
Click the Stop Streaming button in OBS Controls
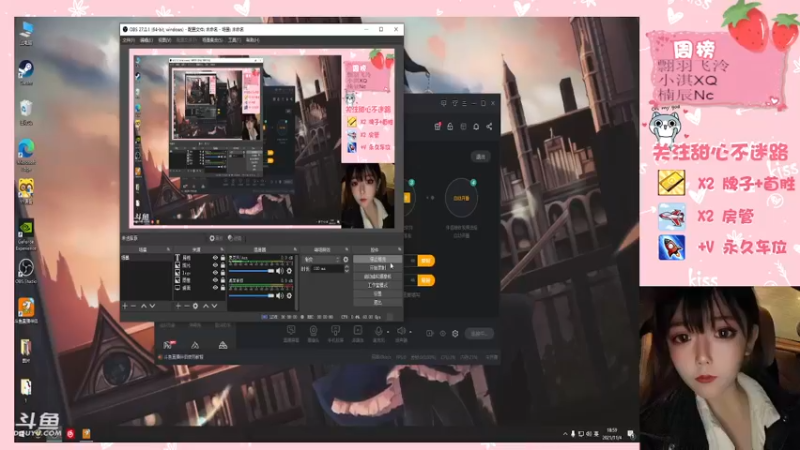click(x=378, y=259)
